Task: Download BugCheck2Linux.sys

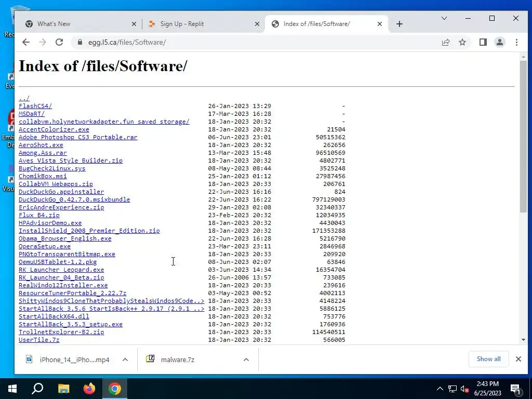Action: pyautogui.click(x=52, y=169)
